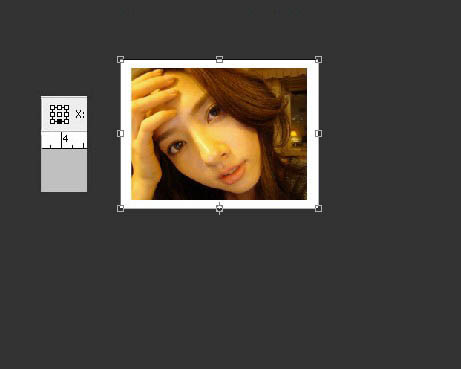
Task: Click the ruler mark labeled 4
Action: 65,138
